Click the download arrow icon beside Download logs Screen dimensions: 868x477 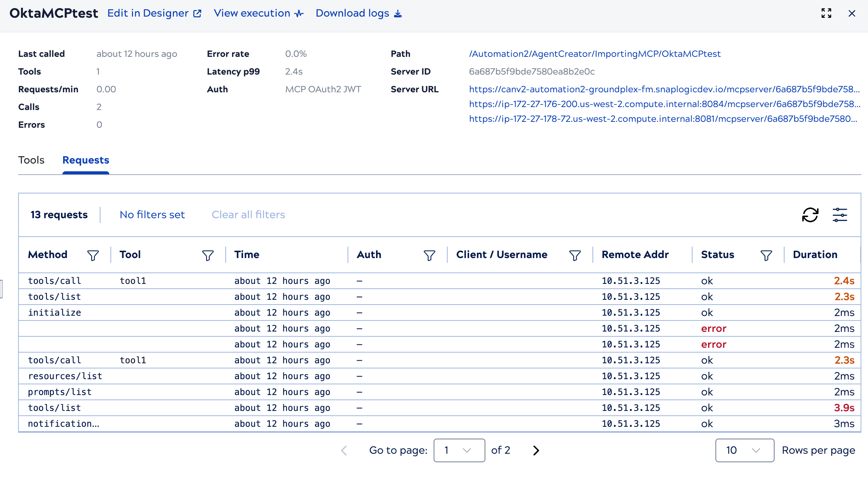[398, 14]
